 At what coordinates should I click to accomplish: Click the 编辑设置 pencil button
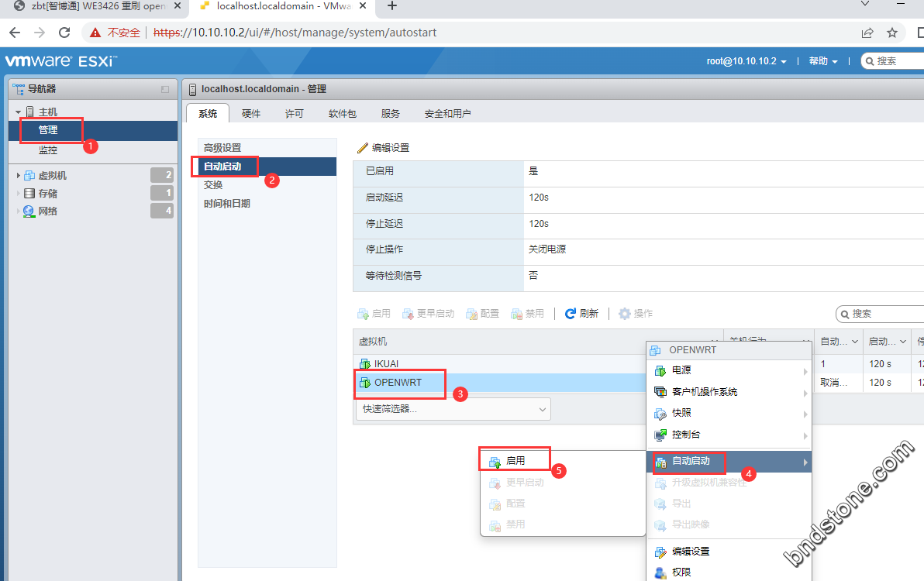tap(384, 148)
